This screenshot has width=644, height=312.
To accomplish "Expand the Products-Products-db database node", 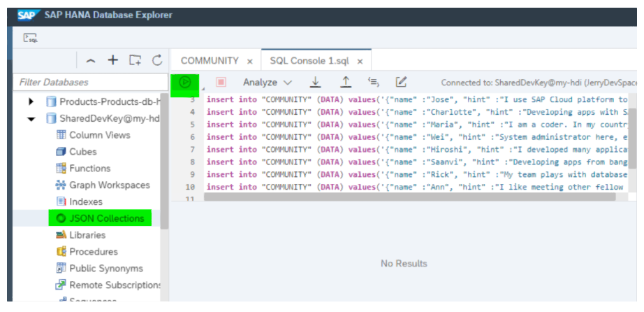I will click(x=31, y=101).
